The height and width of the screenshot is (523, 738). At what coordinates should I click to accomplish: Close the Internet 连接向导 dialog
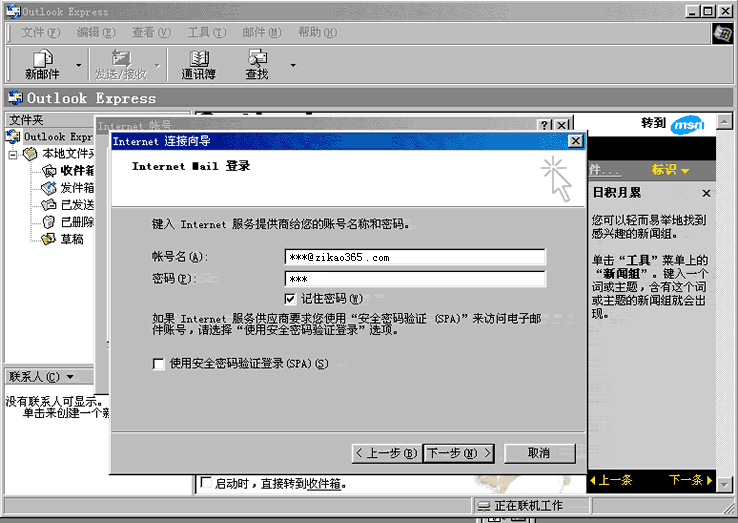click(576, 141)
